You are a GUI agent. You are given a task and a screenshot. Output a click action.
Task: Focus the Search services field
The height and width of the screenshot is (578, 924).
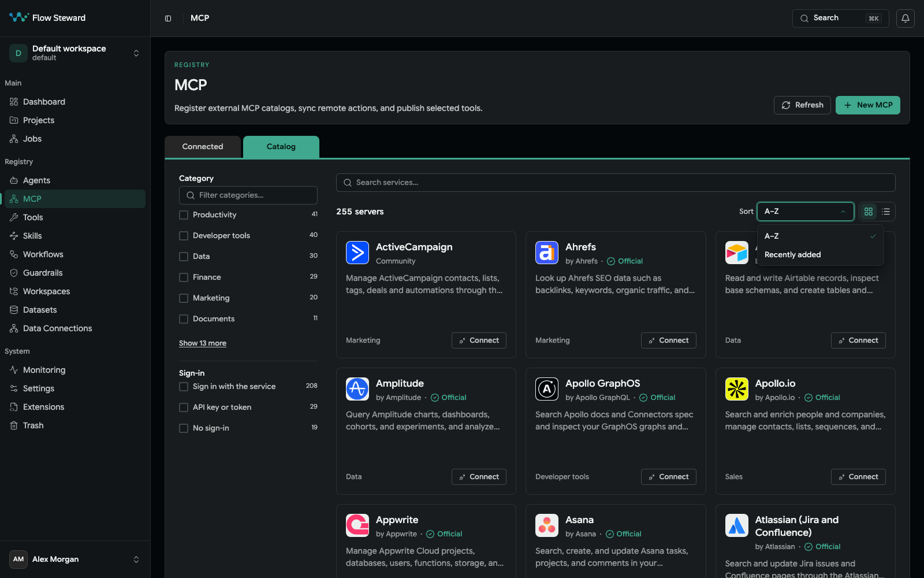616,183
